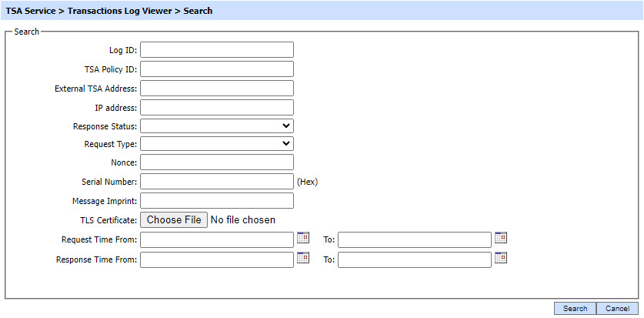
Task: Click into the IP address field
Action: 217,108
